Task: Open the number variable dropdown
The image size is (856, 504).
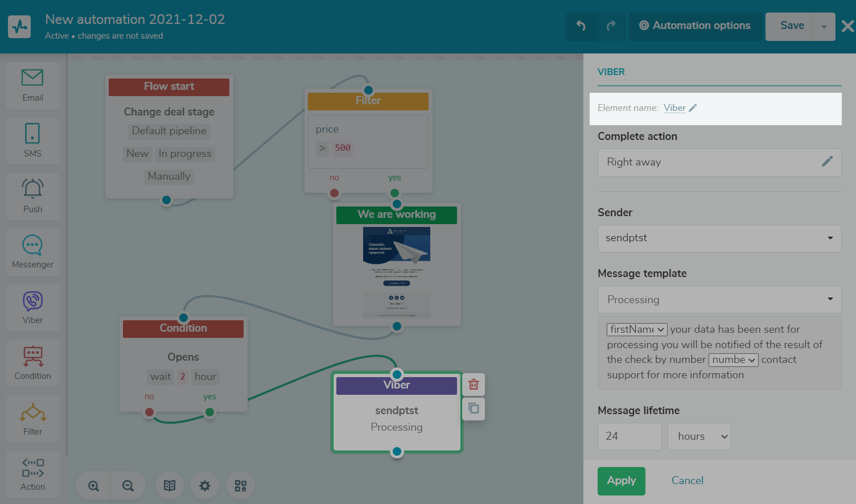Action: (733, 360)
